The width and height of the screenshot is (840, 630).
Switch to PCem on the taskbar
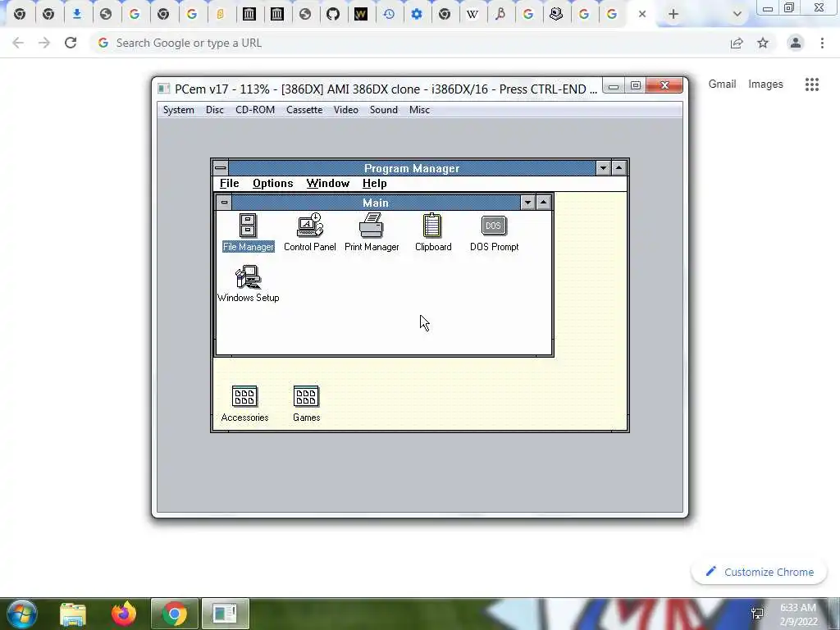click(x=225, y=614)
